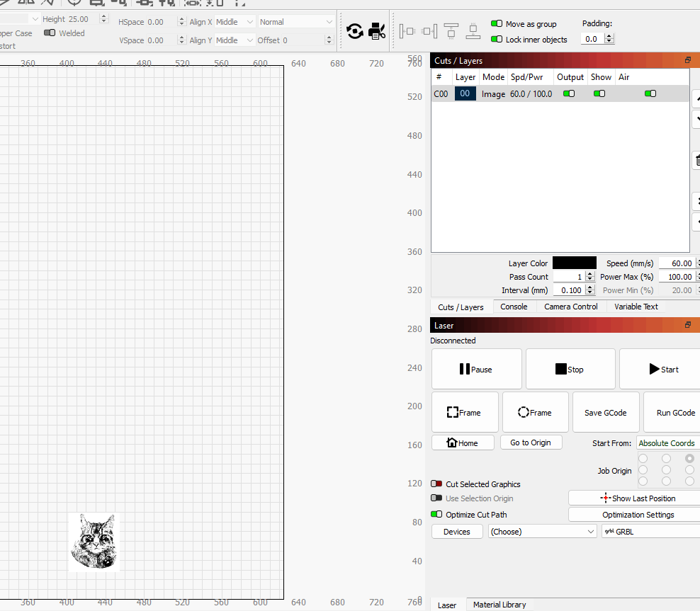700x611 pixels.
Task: Click Show Last Position
Action: [633, 498]
